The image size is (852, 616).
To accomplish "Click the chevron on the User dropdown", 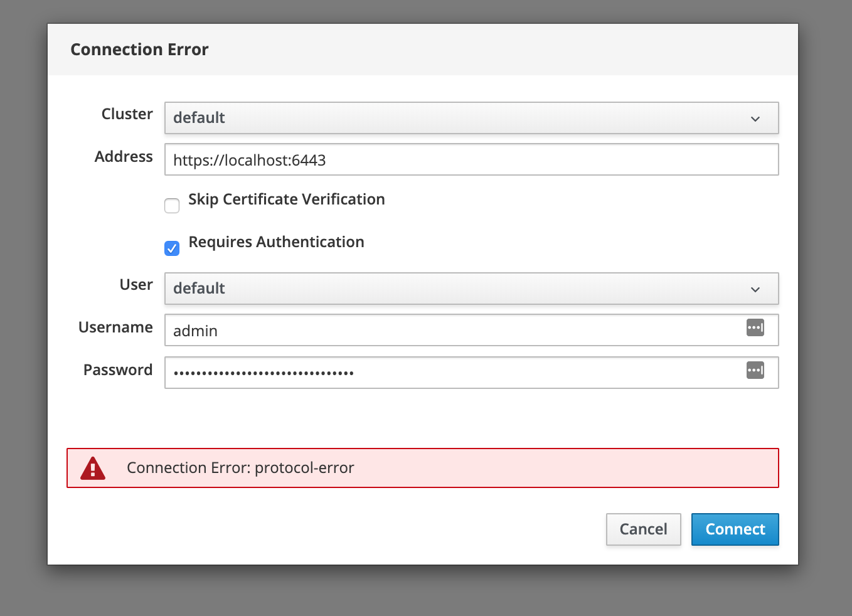I will coord(755,289).
